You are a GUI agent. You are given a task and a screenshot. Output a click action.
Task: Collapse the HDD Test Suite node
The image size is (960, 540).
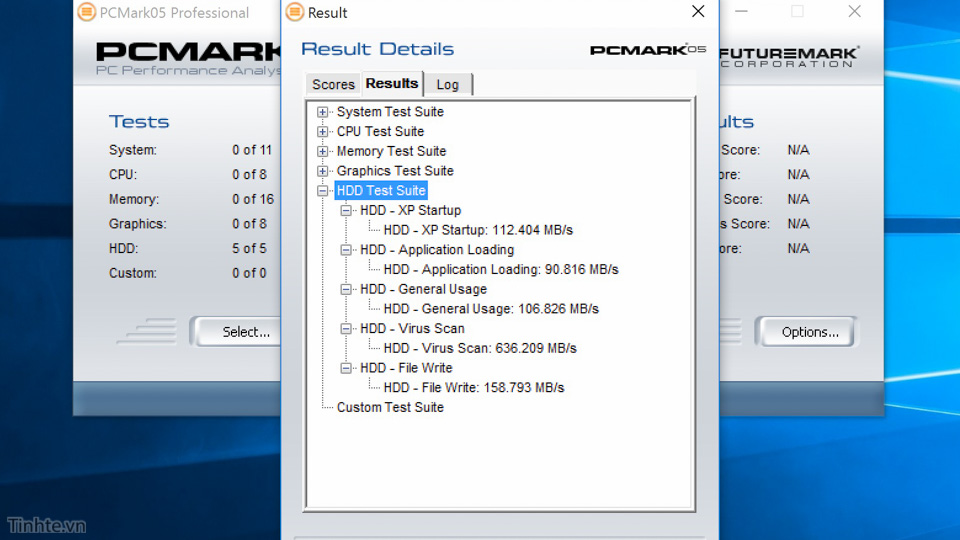point(322,191)
